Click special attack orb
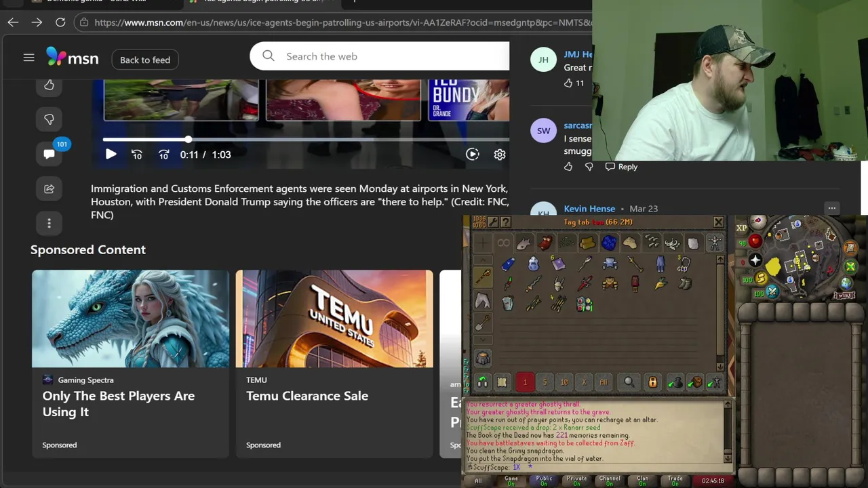 tap(772, 292)
